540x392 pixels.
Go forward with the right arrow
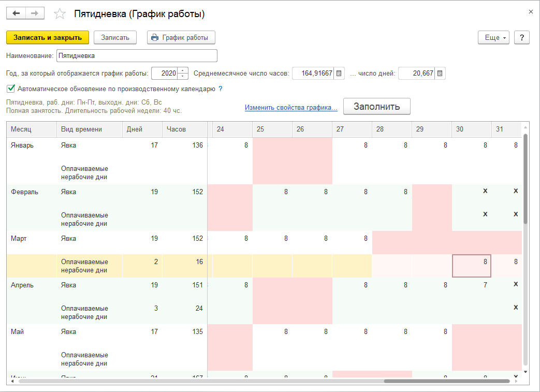[35, 13]
